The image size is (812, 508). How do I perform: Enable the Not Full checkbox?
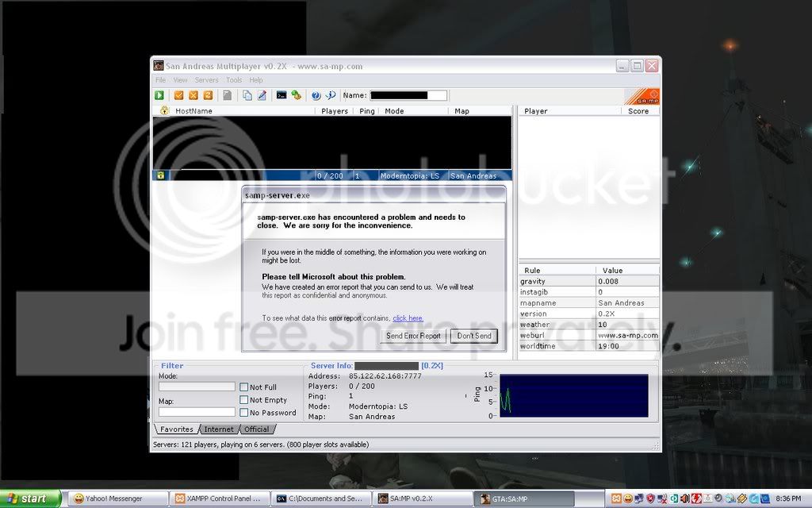coord(244,387)
